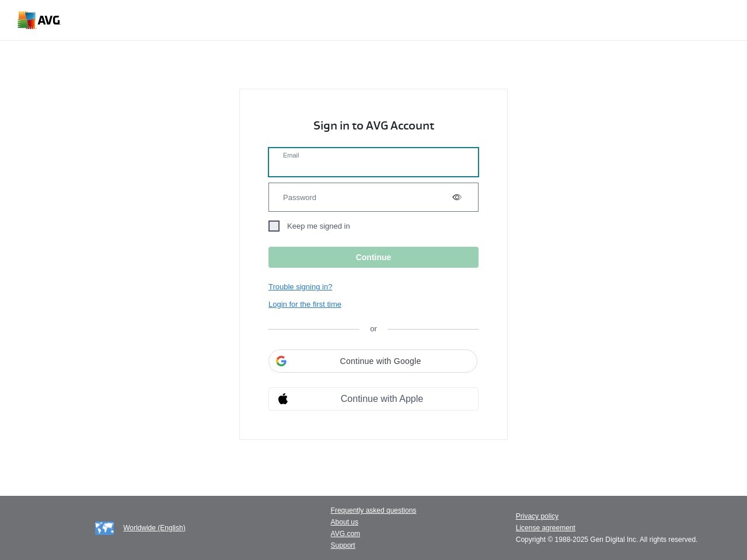Image resolution: width=747 pixels, height=560 pixels.
Task: Open the License agreement link
Action: click(x=546, y=528)
